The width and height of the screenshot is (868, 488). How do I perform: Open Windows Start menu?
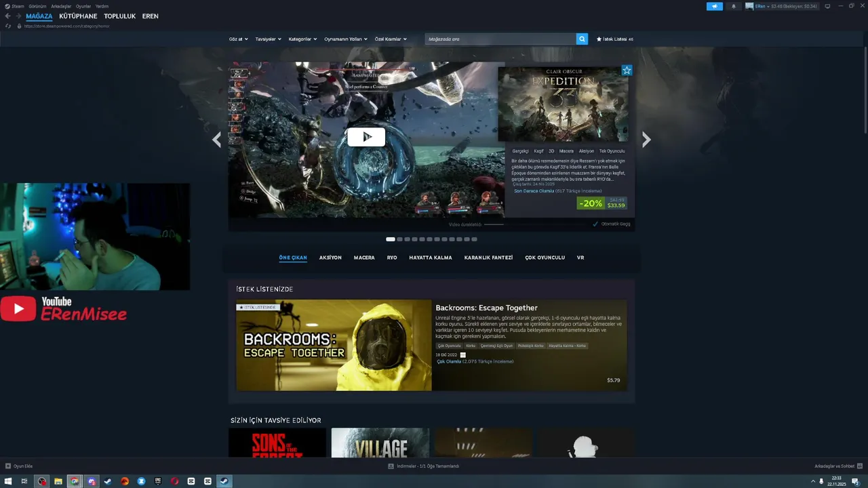click(8, 481)
